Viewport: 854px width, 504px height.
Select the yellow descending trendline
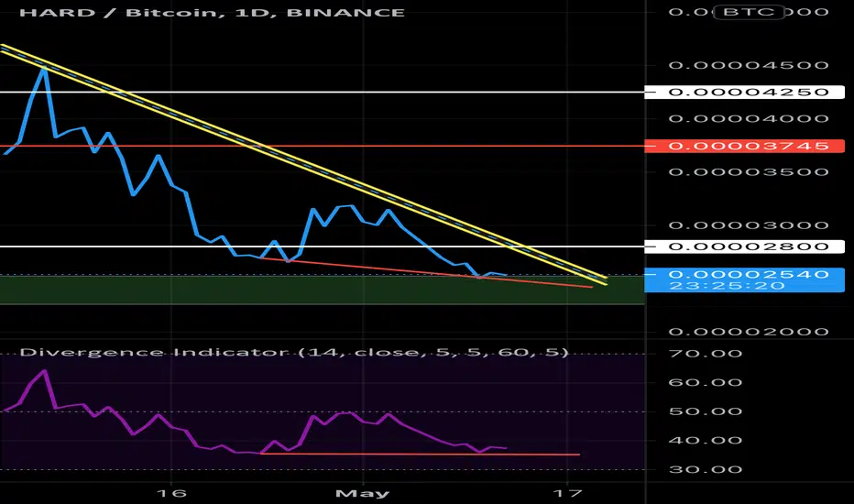coord(304,163)
